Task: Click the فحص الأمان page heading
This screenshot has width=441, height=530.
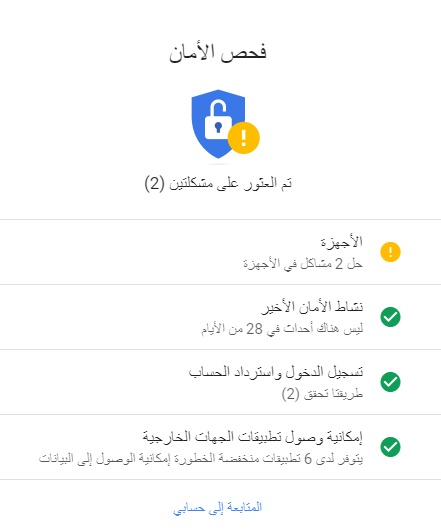Action: point(218,53)
